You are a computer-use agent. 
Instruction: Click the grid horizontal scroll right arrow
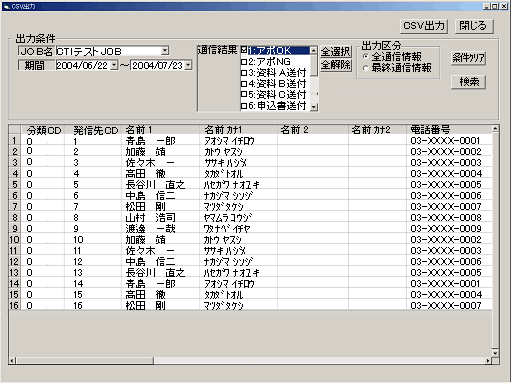488,360
